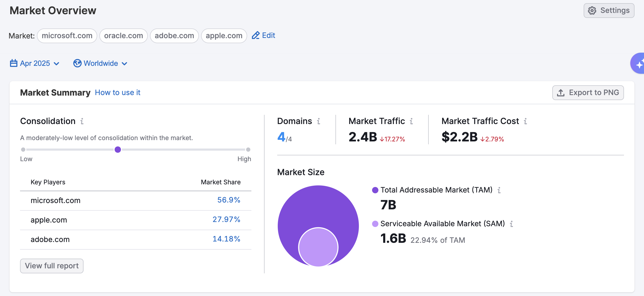The image size is (644, 296).
Task: Select the microsoft.com market chip
Action: tap(67, 36)
